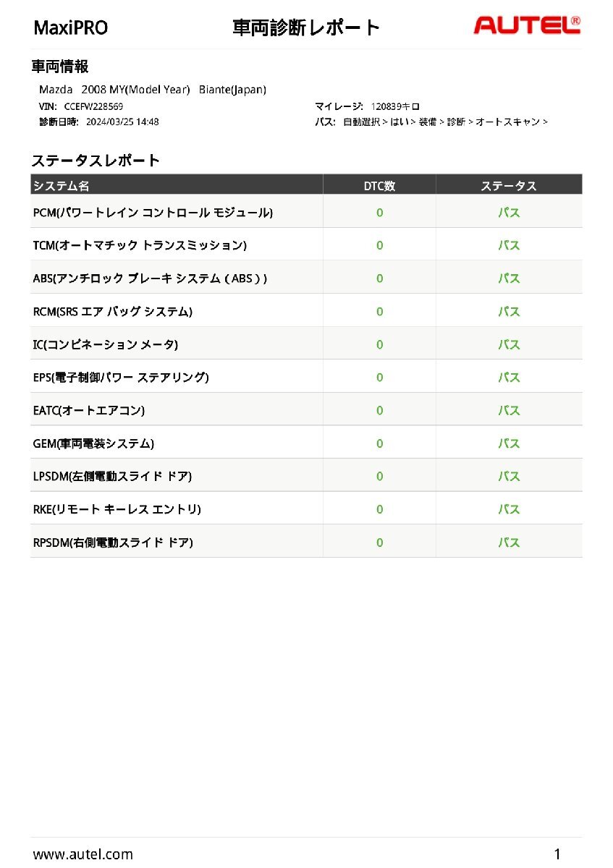Click the 車両診断レポート heading
Image resolution: width=613 pixels, height=868 pixels.
306,28
